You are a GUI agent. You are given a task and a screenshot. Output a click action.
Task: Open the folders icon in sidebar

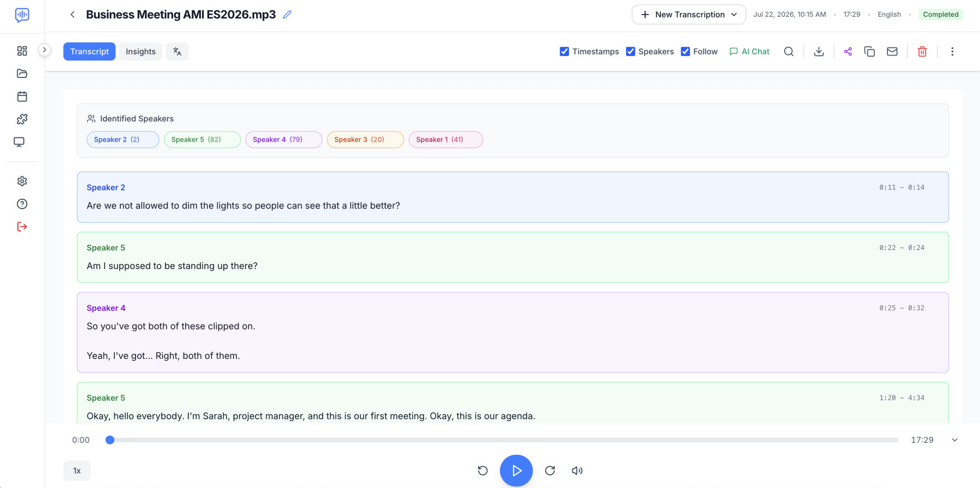click(x=22, y=74)
